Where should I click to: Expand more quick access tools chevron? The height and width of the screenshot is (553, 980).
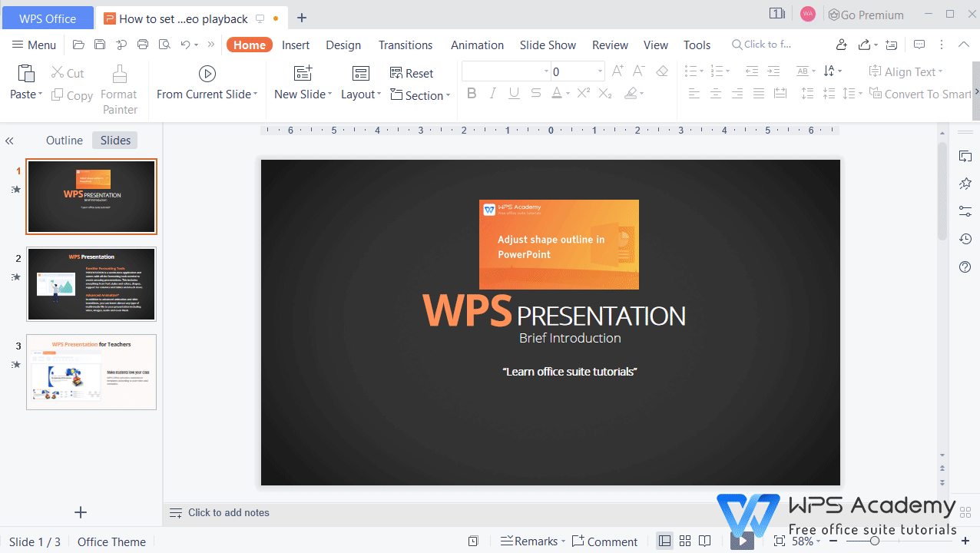point(210,45)
